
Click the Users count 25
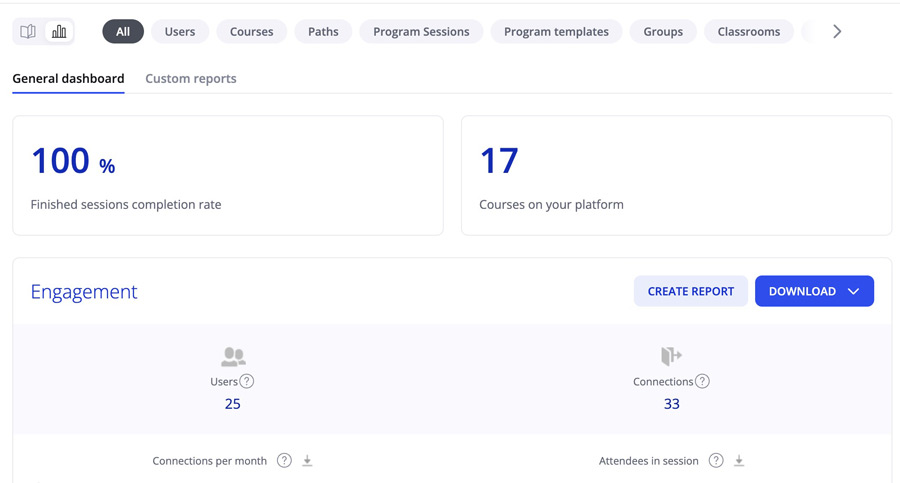pyautogui.click(x=232, y=404)
